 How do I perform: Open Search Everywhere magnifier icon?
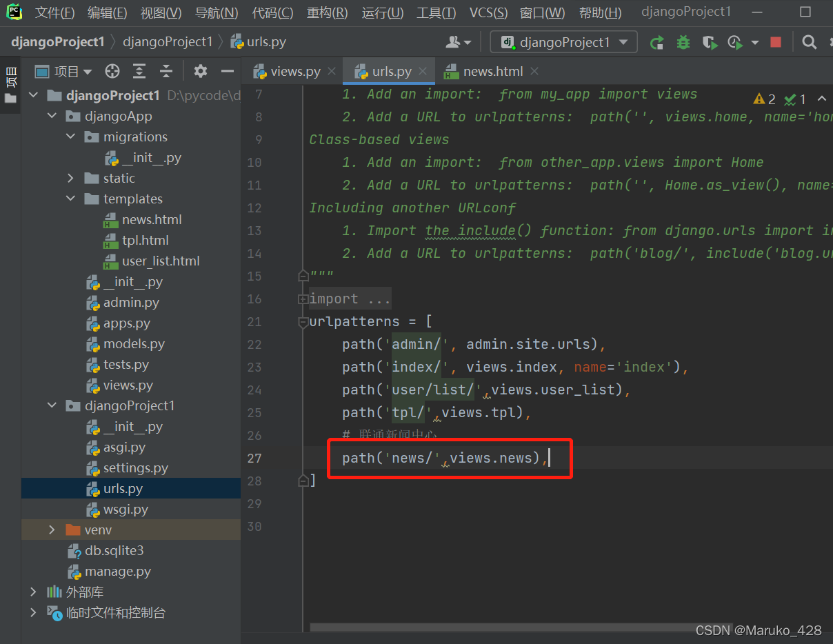[x=810, y=42]
